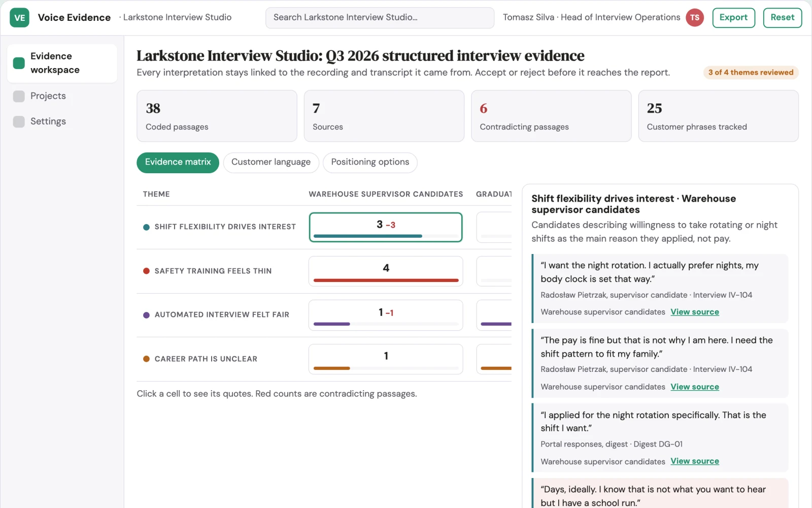Select the Automated interview warehouse supervisor cell

pos(386,315)
